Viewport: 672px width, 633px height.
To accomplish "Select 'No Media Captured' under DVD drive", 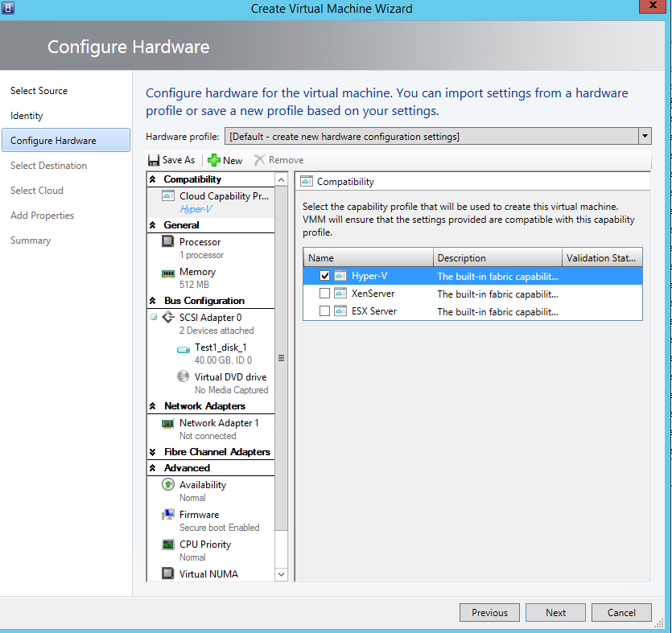I will pos(232,390).
